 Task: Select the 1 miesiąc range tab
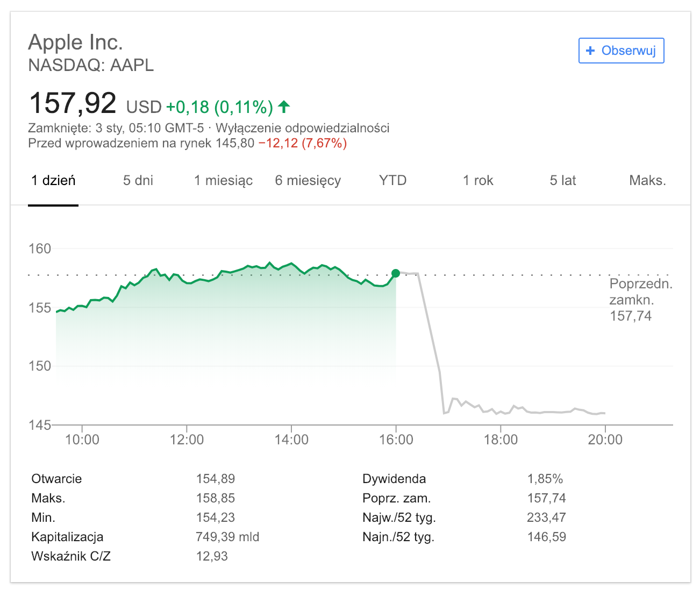coord(223,181)
